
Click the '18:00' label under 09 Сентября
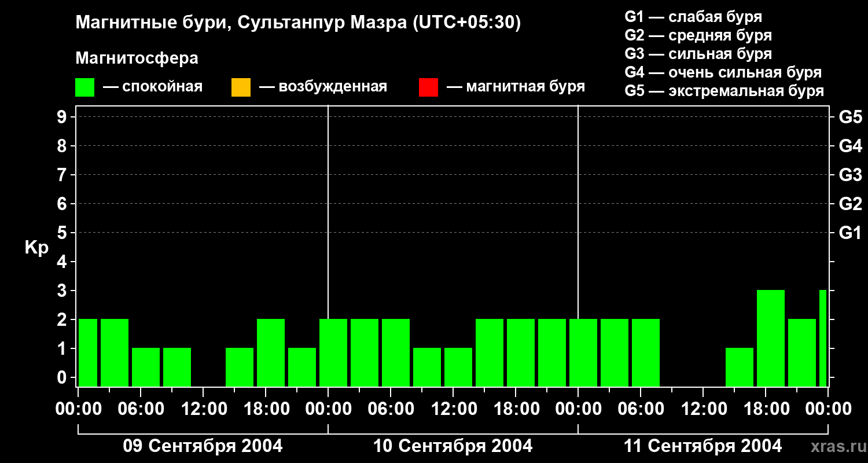pyautogui.click(x=266, y=409)
